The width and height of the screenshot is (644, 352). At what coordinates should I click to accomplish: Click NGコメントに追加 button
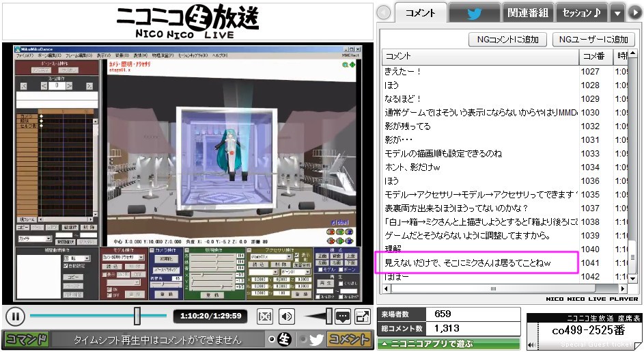click(507, 40)
